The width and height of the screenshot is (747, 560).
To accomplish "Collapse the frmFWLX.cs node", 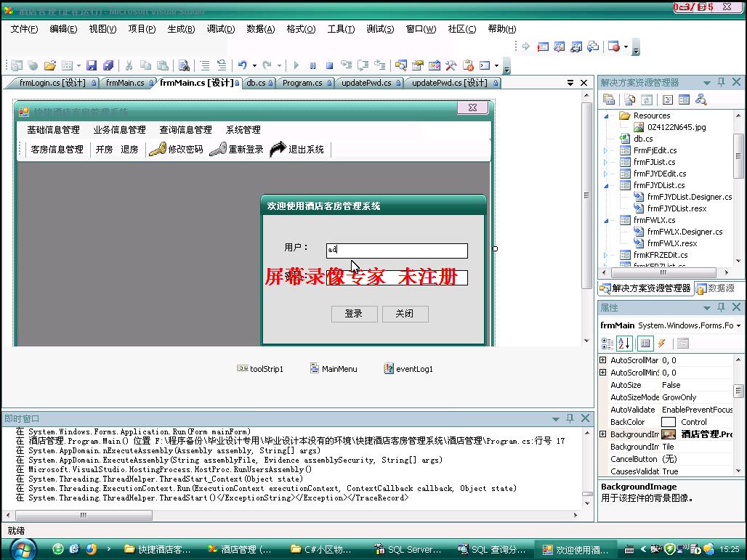I will (606, 221).
